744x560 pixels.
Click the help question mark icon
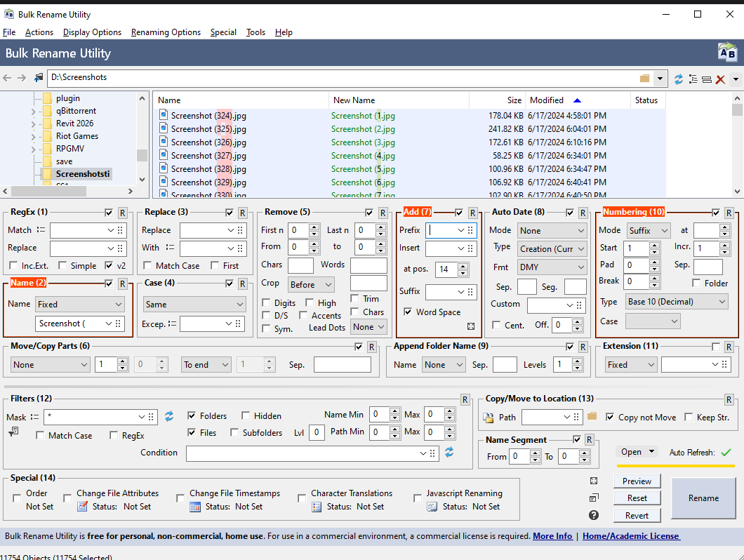pos(594,515)
